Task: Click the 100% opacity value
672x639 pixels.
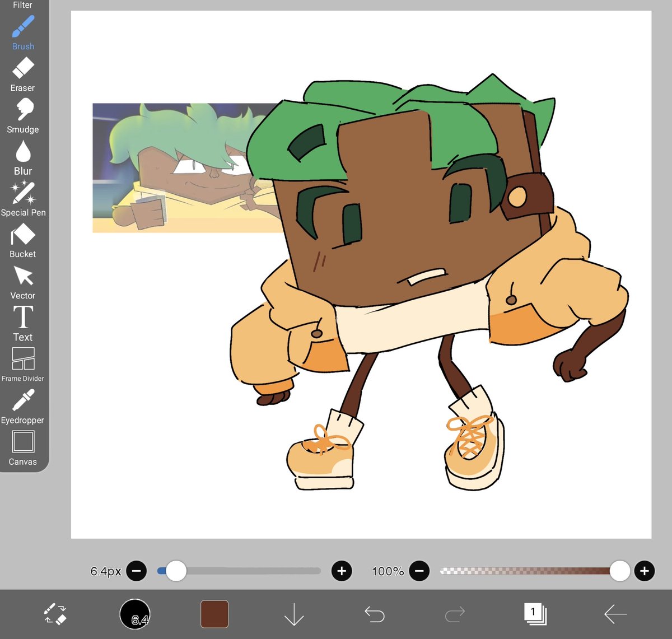Action: [388, 571]
